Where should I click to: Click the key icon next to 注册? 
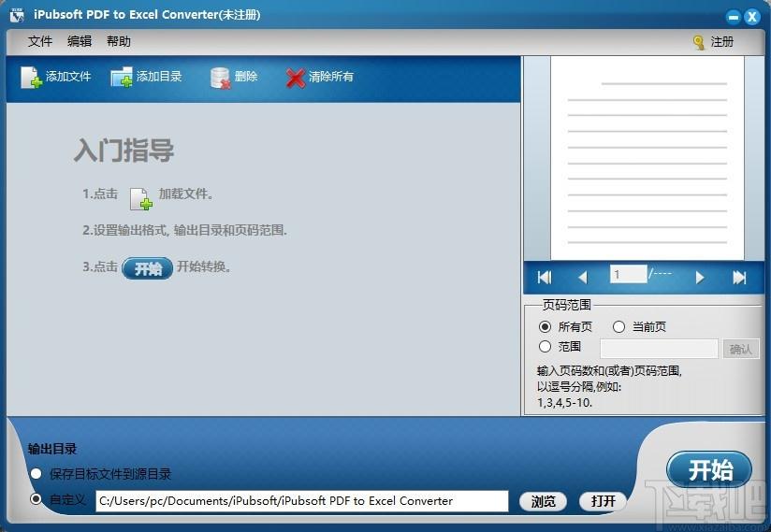click(698, 42)
